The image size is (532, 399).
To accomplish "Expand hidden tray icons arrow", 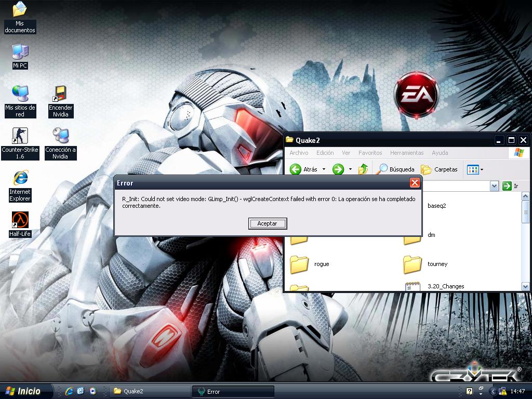I will point(493,391).
